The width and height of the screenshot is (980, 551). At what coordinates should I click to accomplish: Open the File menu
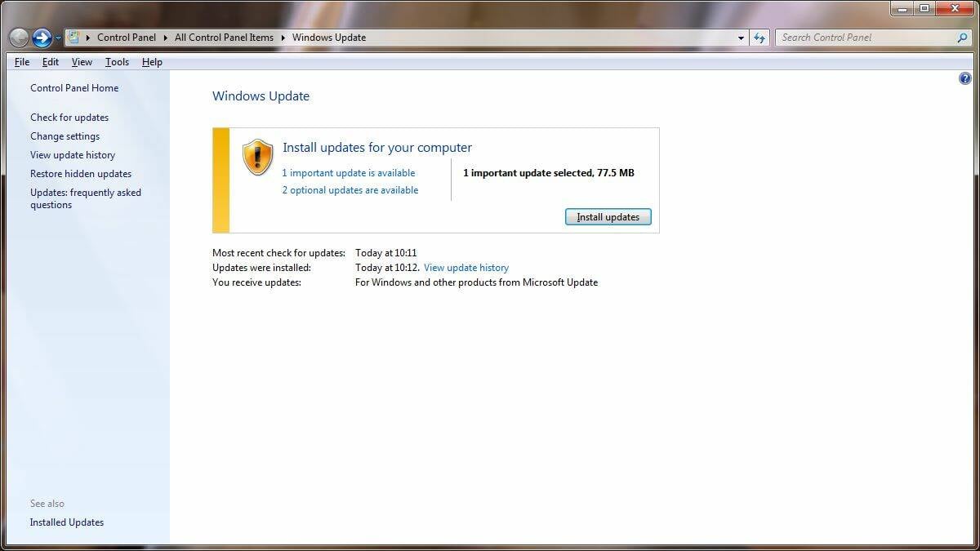point(22,62)
